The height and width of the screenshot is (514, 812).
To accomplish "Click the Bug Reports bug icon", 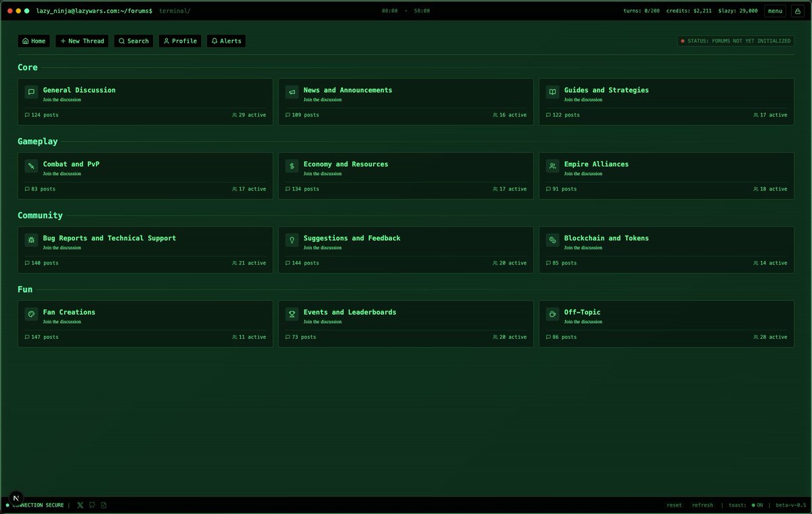I will [x=31, y=240].
